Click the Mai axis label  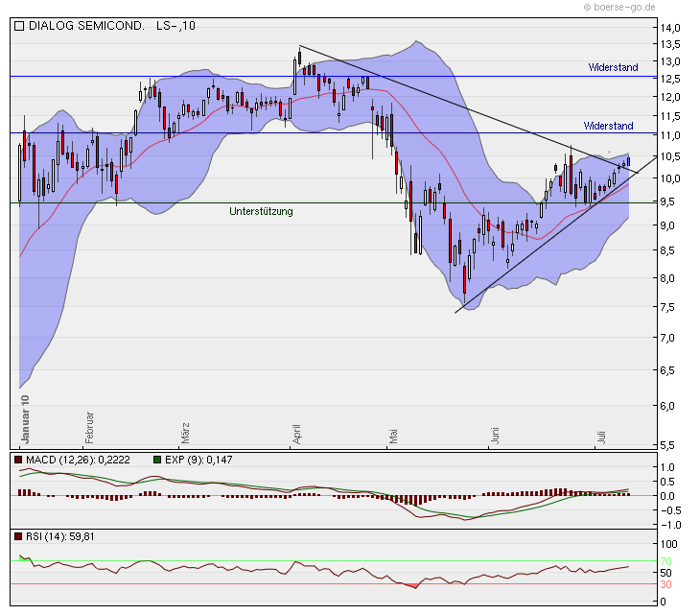coord(392,437)
